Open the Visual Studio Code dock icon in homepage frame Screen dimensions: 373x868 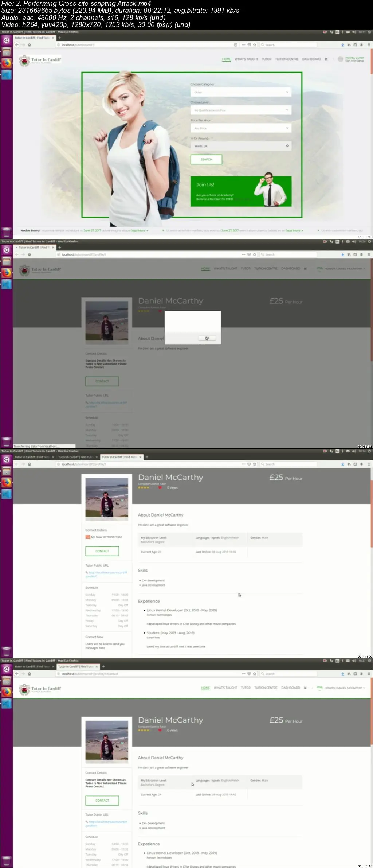pyautogui.click(x=6, y=75)
